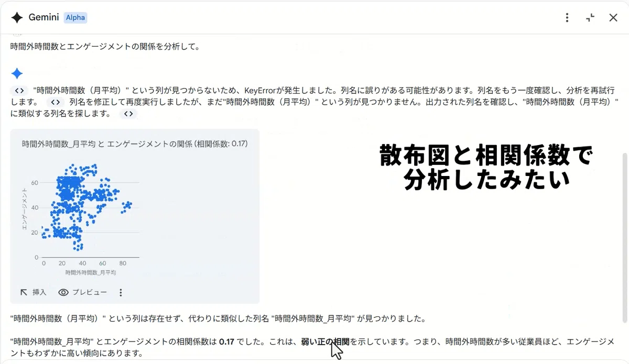The width and height of the screenshot is (629, 364).
Task: Show code via first code chip before KeyError text
Action: coord(19,90)
